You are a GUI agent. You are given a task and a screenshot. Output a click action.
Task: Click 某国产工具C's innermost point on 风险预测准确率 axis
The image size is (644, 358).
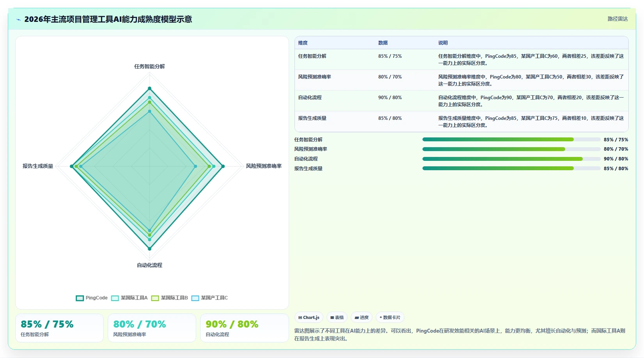pyautogui.click(x=195, y=166)
